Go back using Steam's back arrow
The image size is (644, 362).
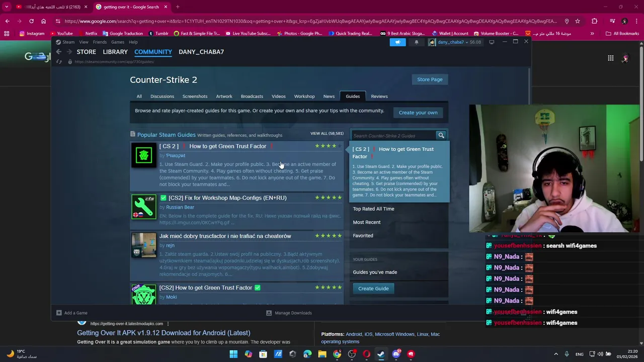[58, 52]
